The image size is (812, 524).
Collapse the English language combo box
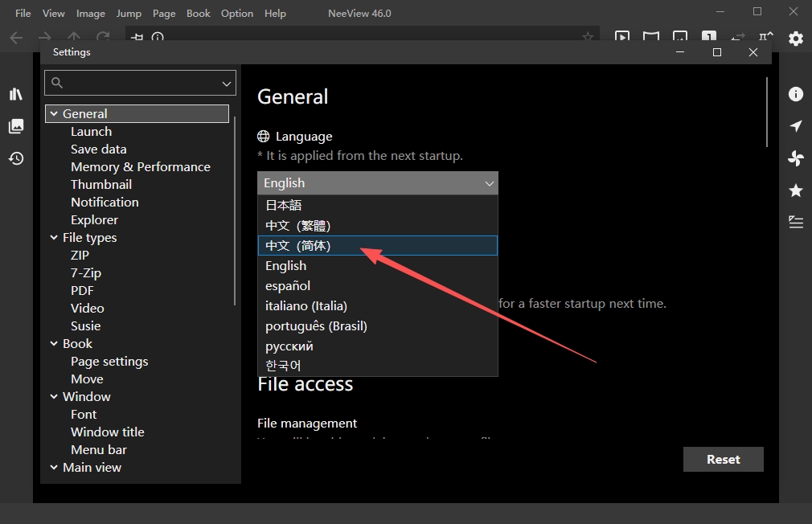[x=378, y=182]
